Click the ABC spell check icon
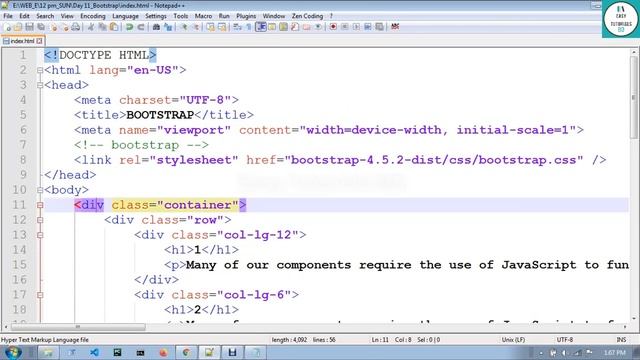 [395, 27]
